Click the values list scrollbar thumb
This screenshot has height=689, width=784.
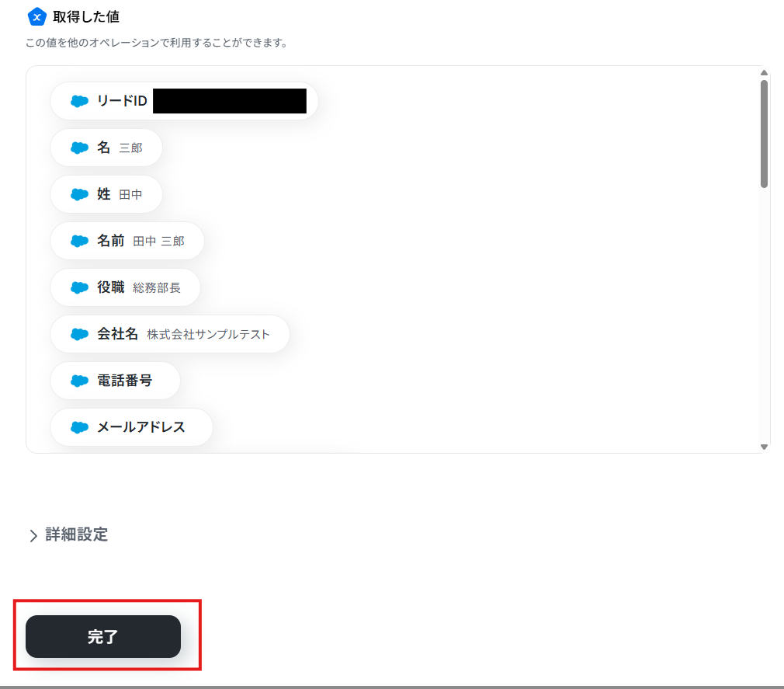pos(764,134)
